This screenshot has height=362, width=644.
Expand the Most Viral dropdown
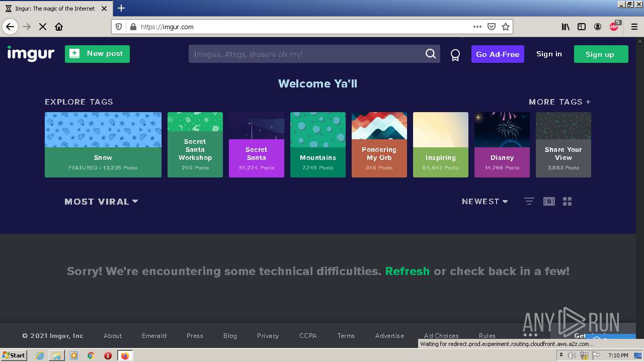(101, 202)
